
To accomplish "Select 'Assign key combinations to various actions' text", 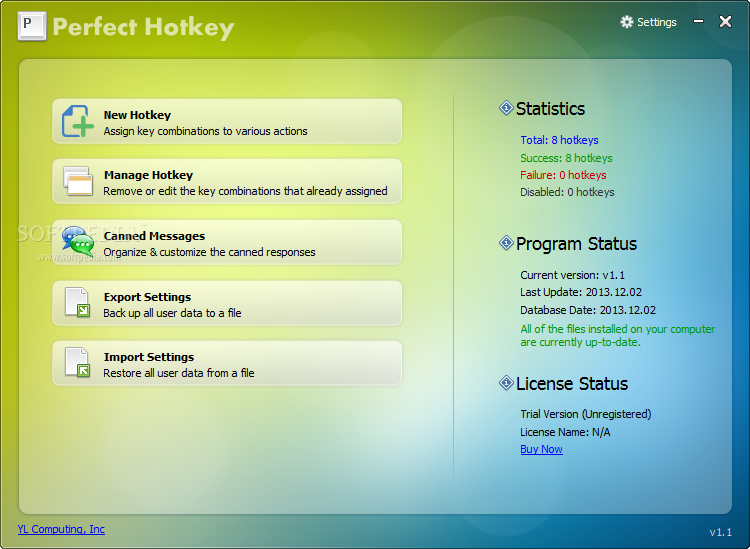I will point(205,131).
